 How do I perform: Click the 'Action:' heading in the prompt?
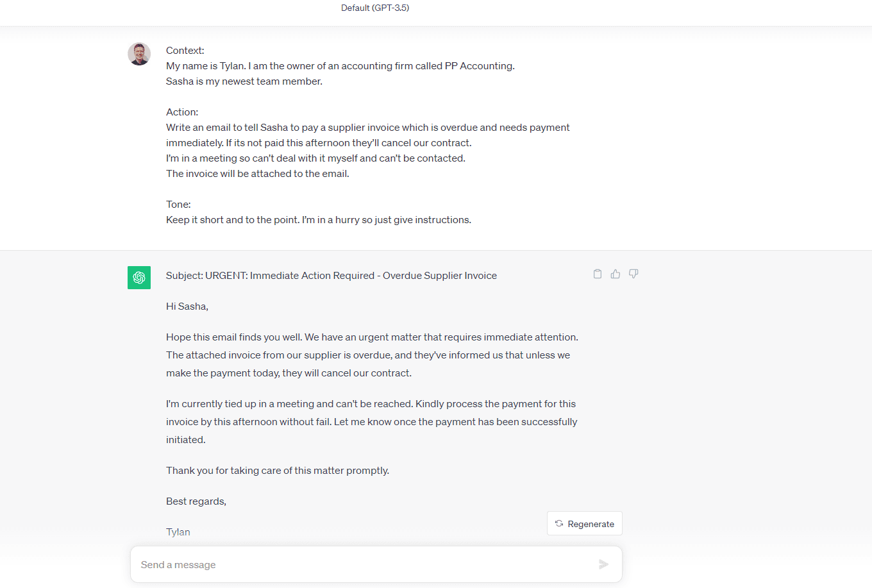coord(182,112)
